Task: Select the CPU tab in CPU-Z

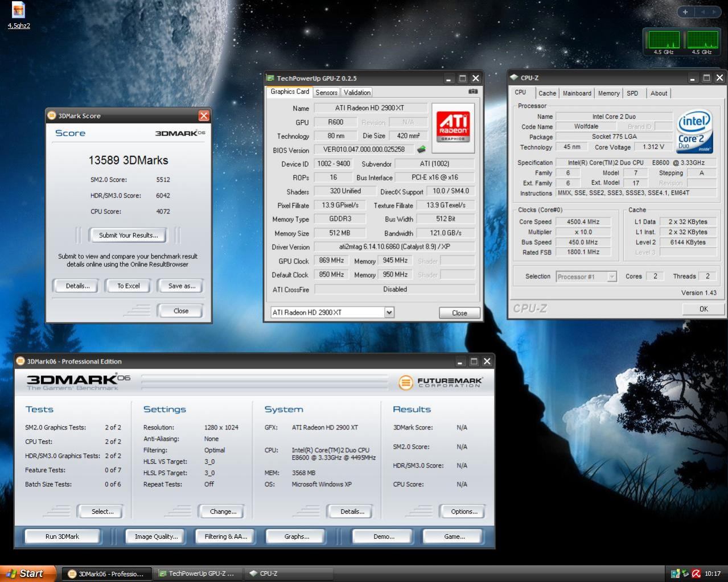Action: pyautogui.click(x=520, y=92)
